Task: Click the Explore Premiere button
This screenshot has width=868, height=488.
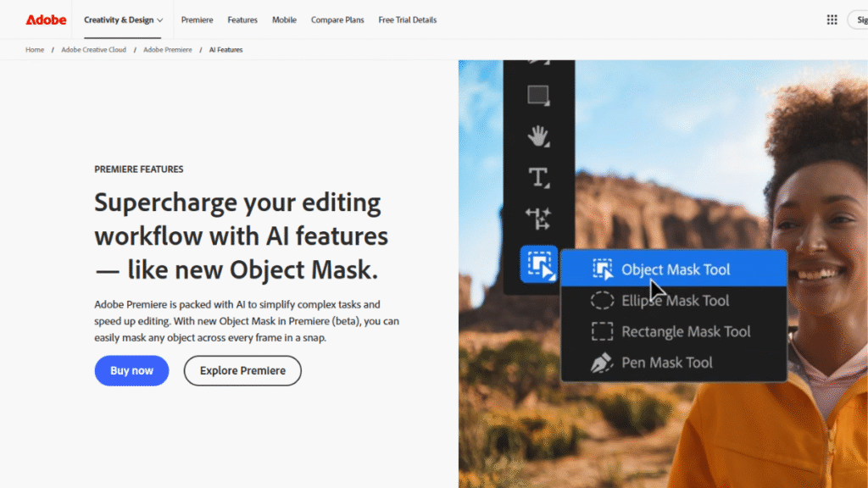Action: pyautogui.click(x=242, y=370)
